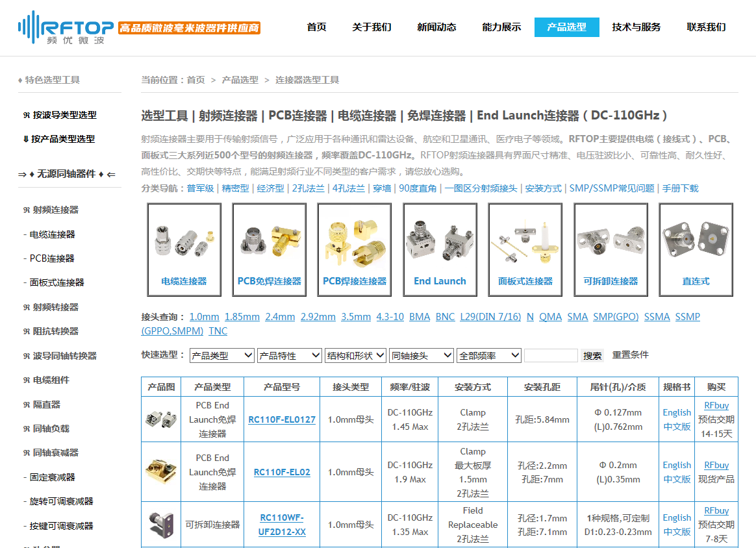Click RFbuy link for RC110WF-UF2D12-XX
The height and width of the screenshot is (548, 756).
(x=716, y=511)
